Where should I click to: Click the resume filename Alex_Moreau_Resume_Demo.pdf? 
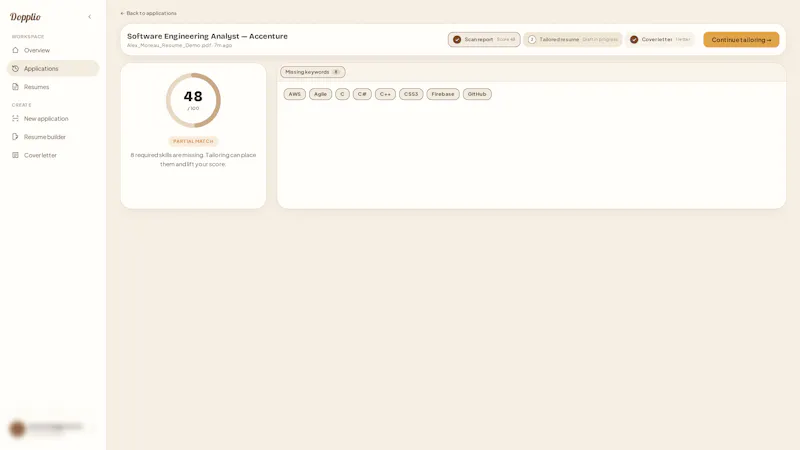169,45
